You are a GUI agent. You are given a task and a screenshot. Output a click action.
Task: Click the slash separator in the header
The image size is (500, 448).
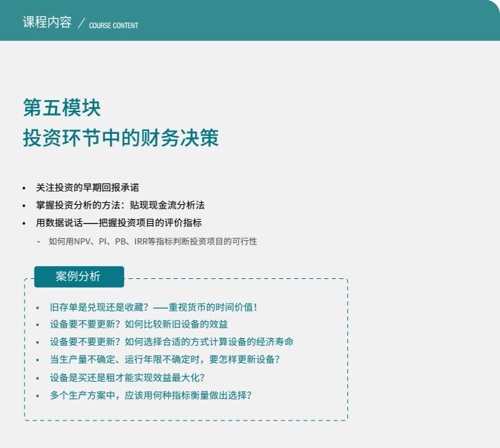(81, 24)
